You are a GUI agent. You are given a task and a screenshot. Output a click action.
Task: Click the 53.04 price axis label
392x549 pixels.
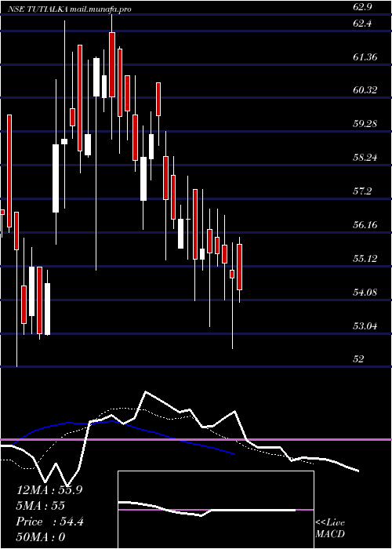click(365, 326)
